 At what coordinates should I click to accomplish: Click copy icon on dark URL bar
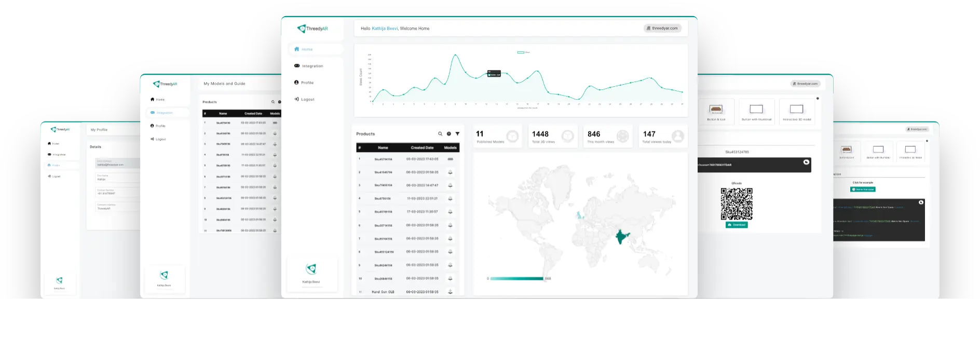click(806, 162)
